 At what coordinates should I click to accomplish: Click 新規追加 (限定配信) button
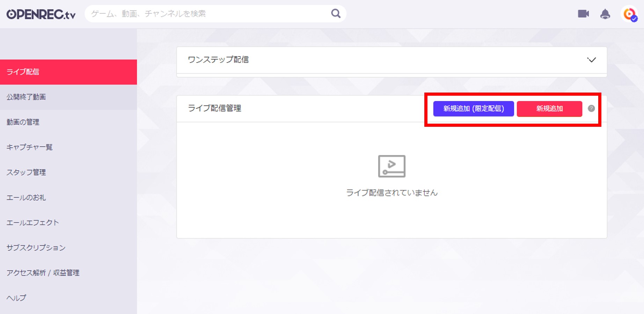pyautogui.click(x=474, y=109)
